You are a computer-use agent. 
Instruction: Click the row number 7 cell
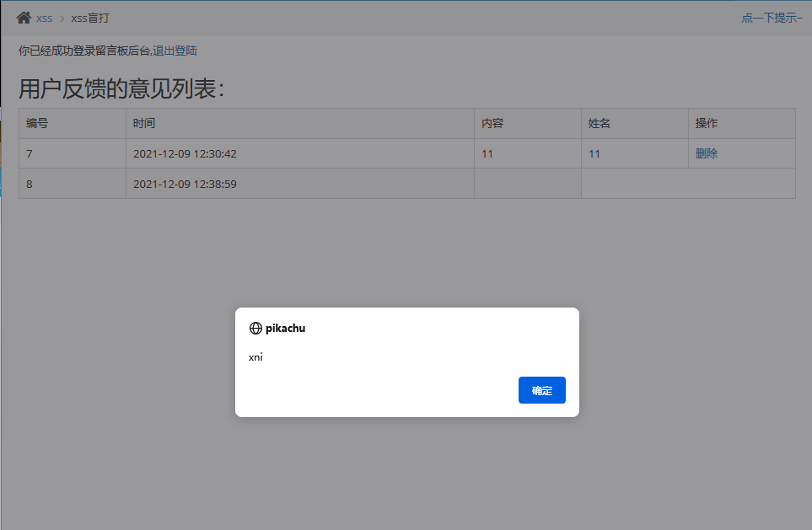pyautogui.click(x=73, y=153)
